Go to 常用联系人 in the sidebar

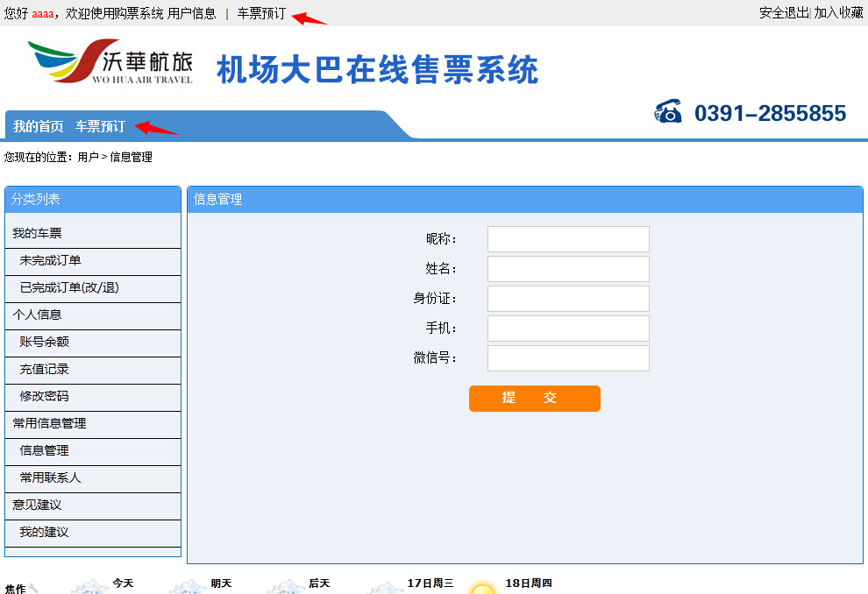pos(51,478)
